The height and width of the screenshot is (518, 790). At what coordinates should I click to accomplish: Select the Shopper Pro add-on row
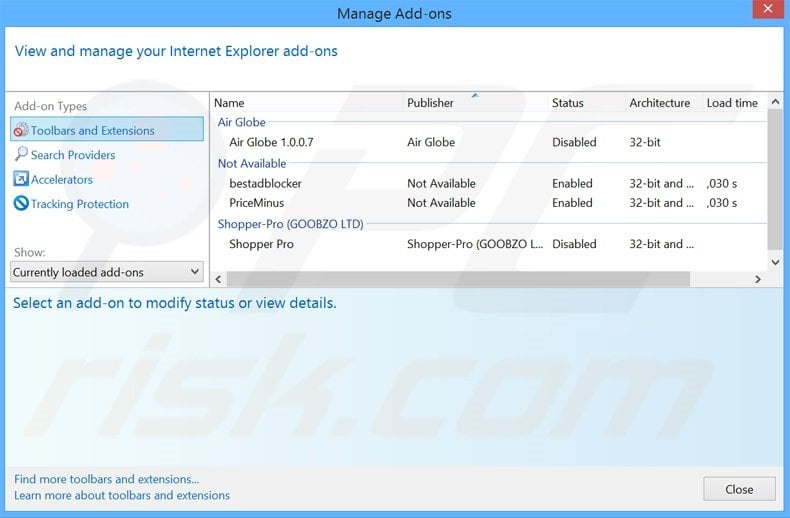click(489, 244)
